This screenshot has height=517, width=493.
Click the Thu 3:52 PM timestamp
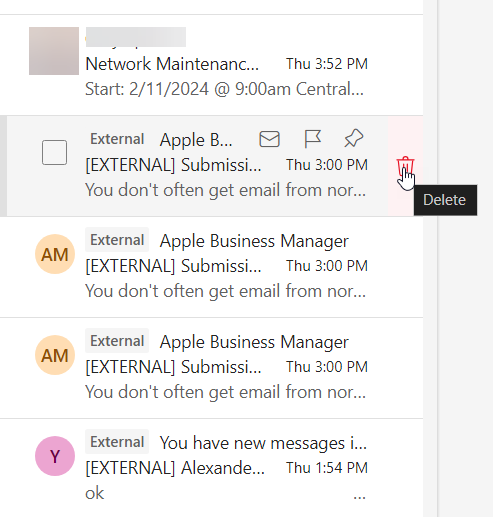(x=327, y=64)
